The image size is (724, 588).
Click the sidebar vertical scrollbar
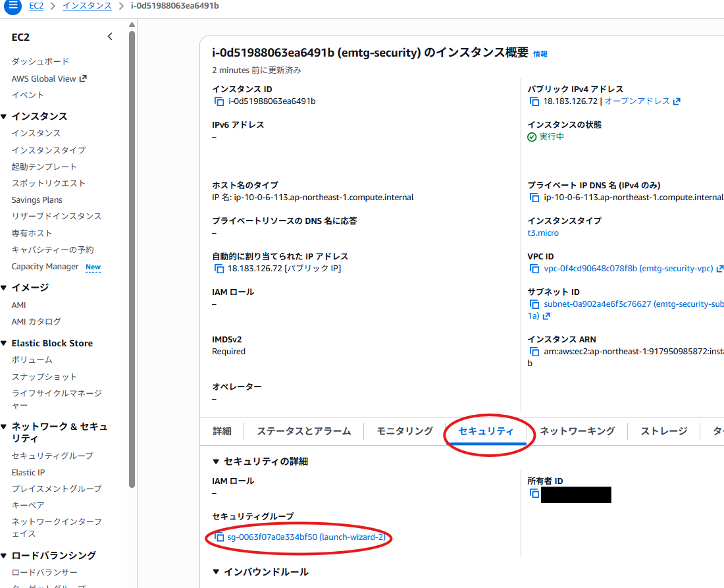click(x=132, y=259)
